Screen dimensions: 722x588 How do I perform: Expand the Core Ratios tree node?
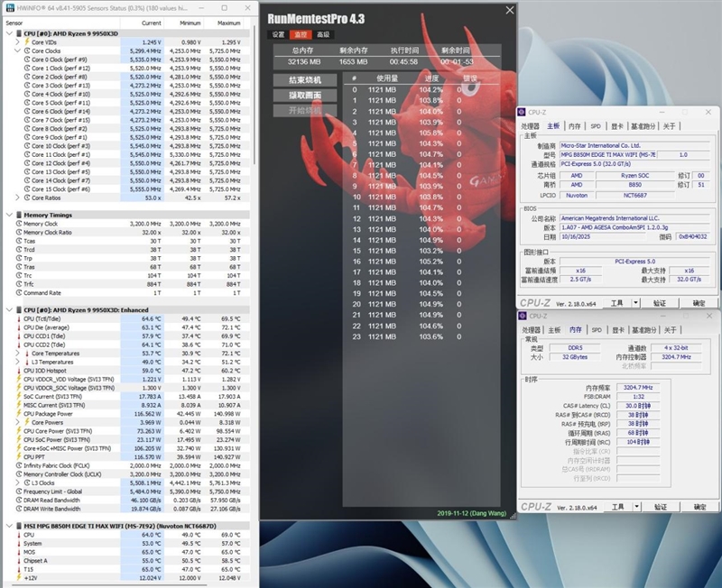(x=18, y=197)
